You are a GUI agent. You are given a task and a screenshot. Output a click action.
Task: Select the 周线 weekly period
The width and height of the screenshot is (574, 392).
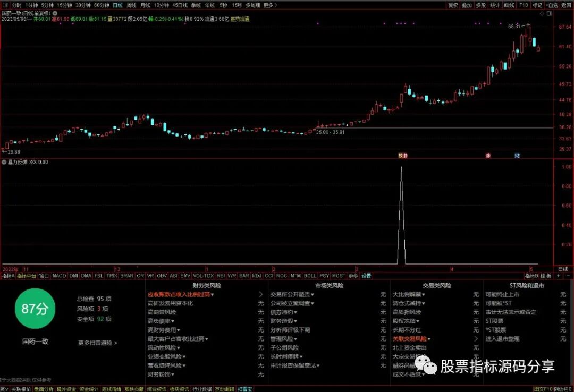131,5
